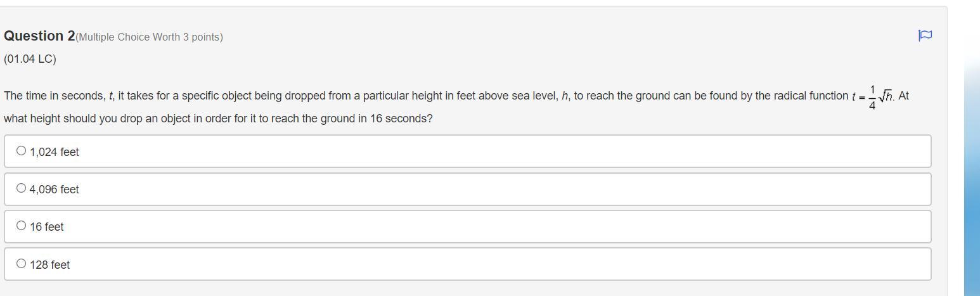
Task: Click the blue vertical bar at right edge
Action: (972, 158)
